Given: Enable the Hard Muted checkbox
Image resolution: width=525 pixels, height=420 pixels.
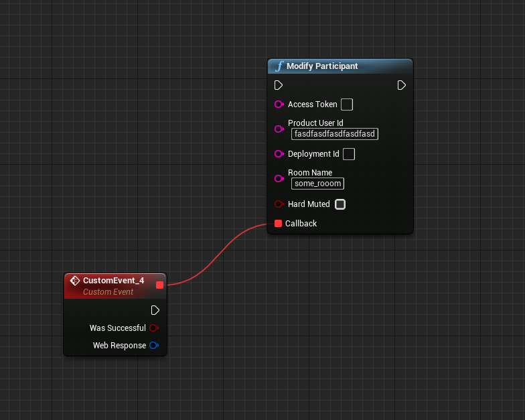Looking at the screenshot, I should [340, 204].
